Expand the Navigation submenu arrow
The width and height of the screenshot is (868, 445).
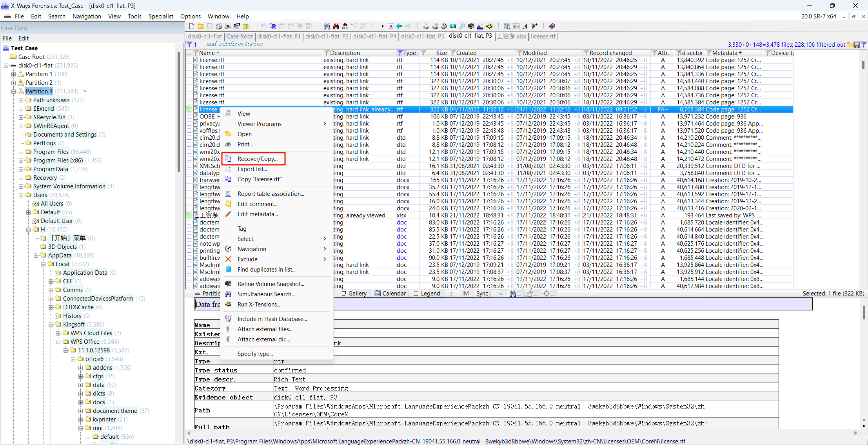pyautogui.click(x=325, y=249)
